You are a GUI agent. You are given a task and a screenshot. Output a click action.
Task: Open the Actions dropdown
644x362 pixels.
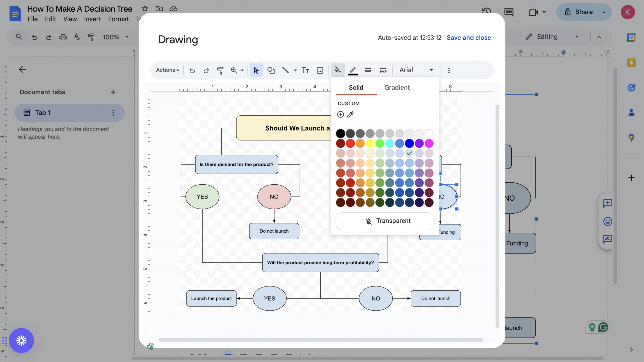[x=167, y=70]
